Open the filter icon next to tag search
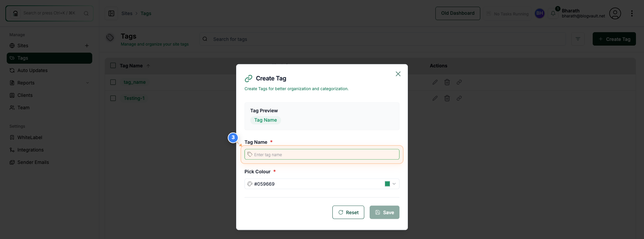Viewport: 644px width, 239px height. click(x=578, y=39)
